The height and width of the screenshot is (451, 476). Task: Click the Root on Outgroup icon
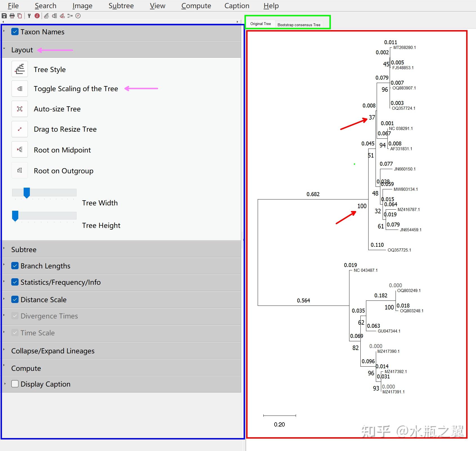[20, 170]
